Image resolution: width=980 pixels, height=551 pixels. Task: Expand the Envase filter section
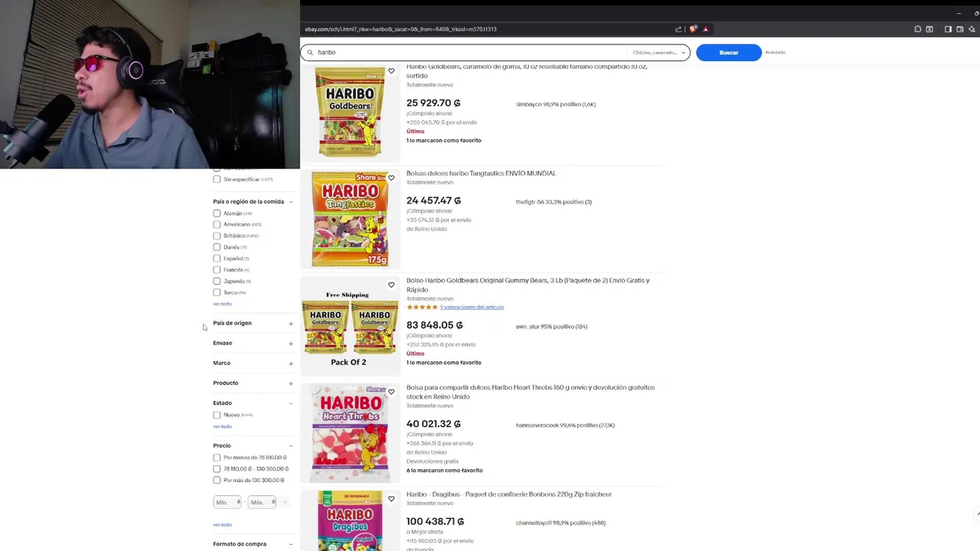point(291,343)
